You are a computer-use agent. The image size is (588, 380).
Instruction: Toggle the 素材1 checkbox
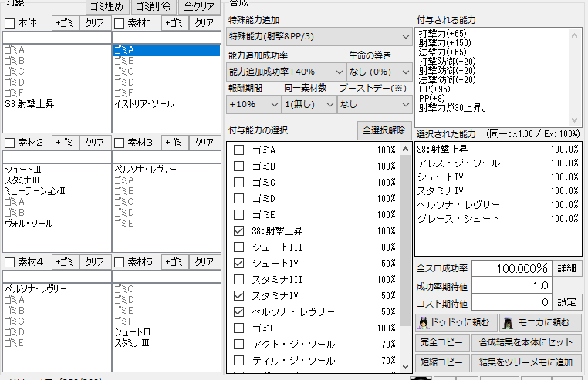coord(120,23)
